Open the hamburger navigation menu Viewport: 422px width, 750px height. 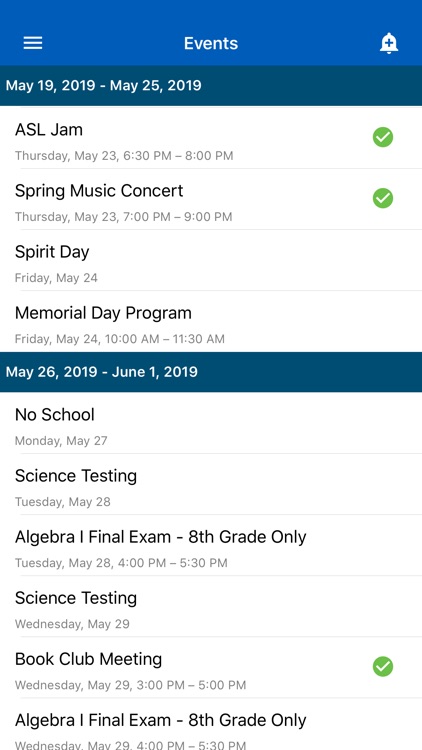pos(33,43)
